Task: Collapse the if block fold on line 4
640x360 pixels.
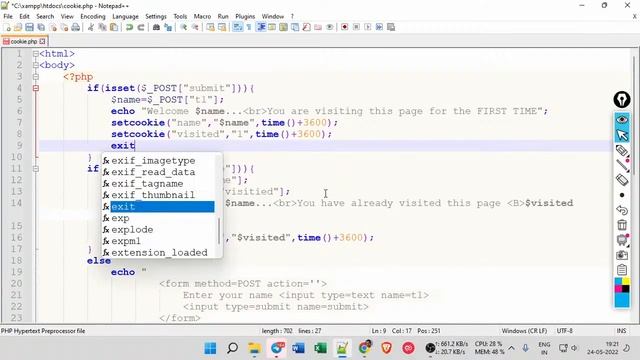Action: coord(36,88)
